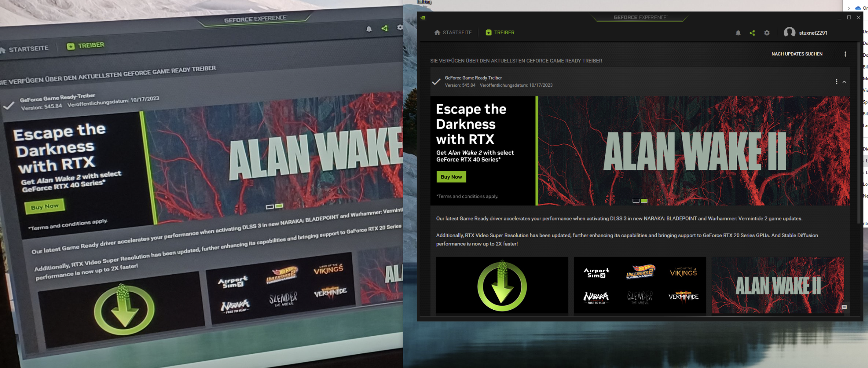Select TREIBER tab in left photographed window

(86, 45)
